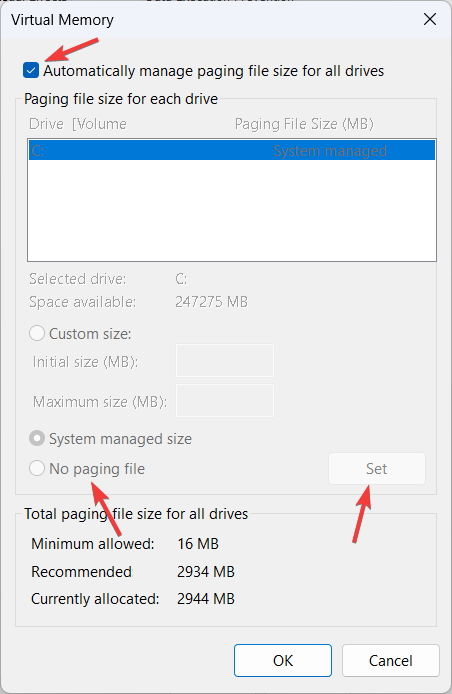Confirm changes with the OK button

(x=283, y=660)
